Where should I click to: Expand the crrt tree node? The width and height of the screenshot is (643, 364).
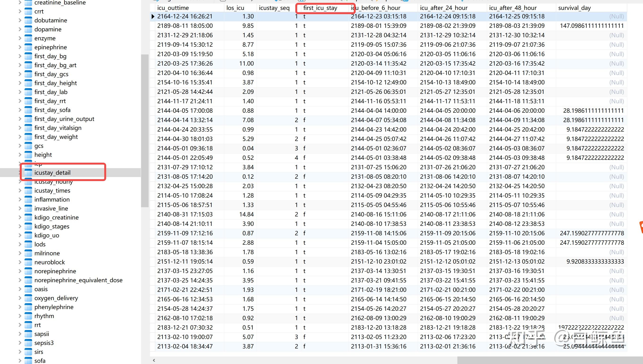[x=20, y=11]
